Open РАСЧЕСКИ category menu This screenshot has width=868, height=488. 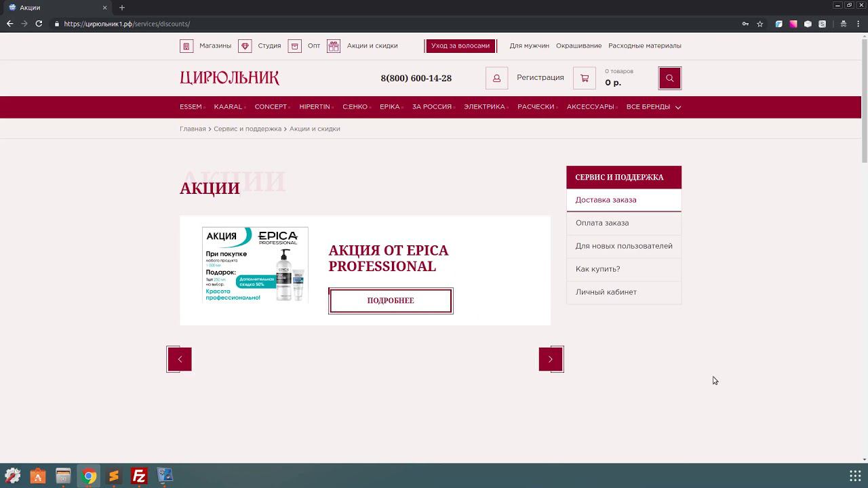tap(536, 107)
